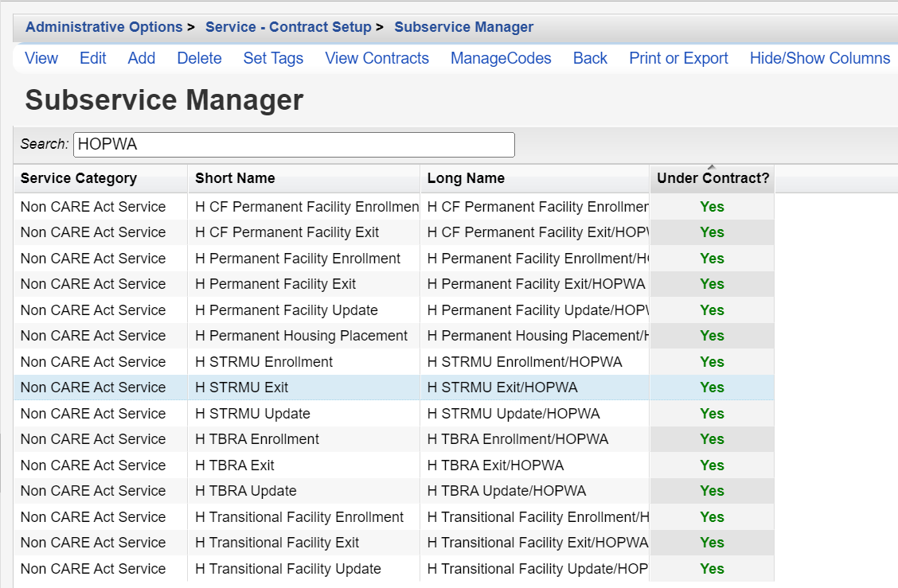Click View in the action bar

[x=41, y=58]
